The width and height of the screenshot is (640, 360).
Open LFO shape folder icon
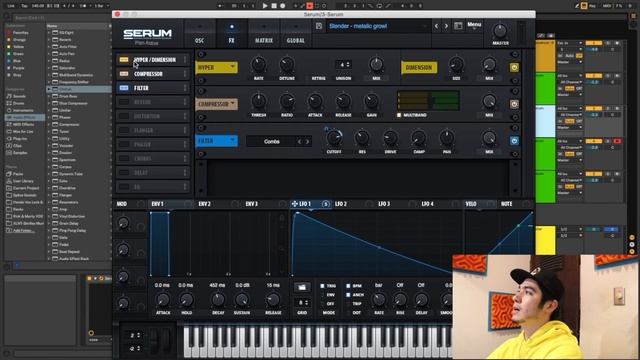click(302, 287)
